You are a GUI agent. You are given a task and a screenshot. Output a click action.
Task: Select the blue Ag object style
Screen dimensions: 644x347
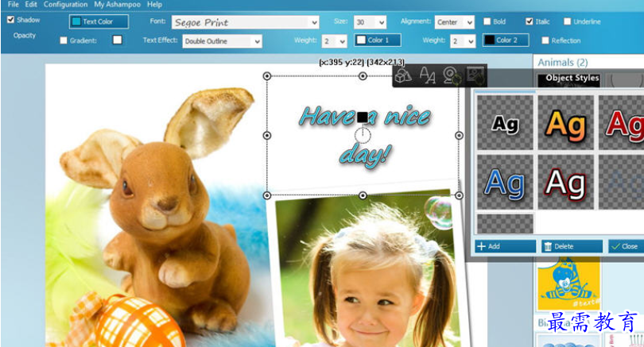coord(505,182)
